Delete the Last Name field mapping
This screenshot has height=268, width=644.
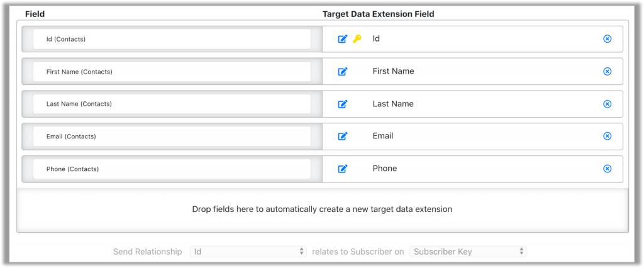(x=607, y=104)
